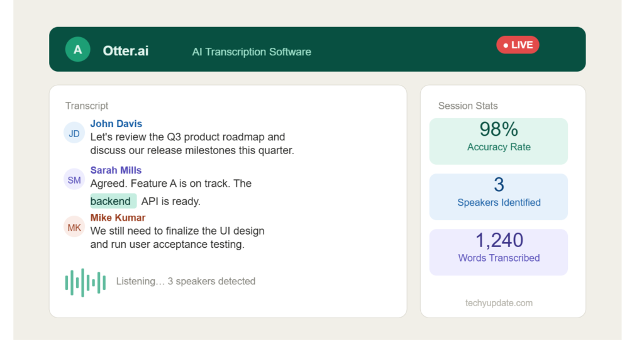Image resolution: width=644 pixels, height=349 pixels.
Task: Click the Session Stats heading
Action: (x=468, y=106)
